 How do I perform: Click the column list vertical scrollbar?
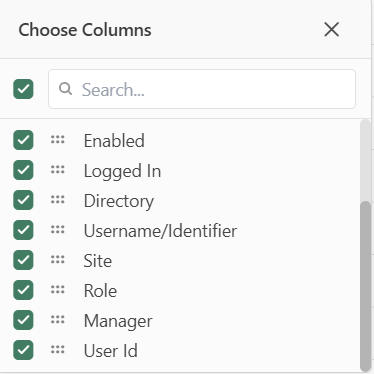tap(365, 286)
